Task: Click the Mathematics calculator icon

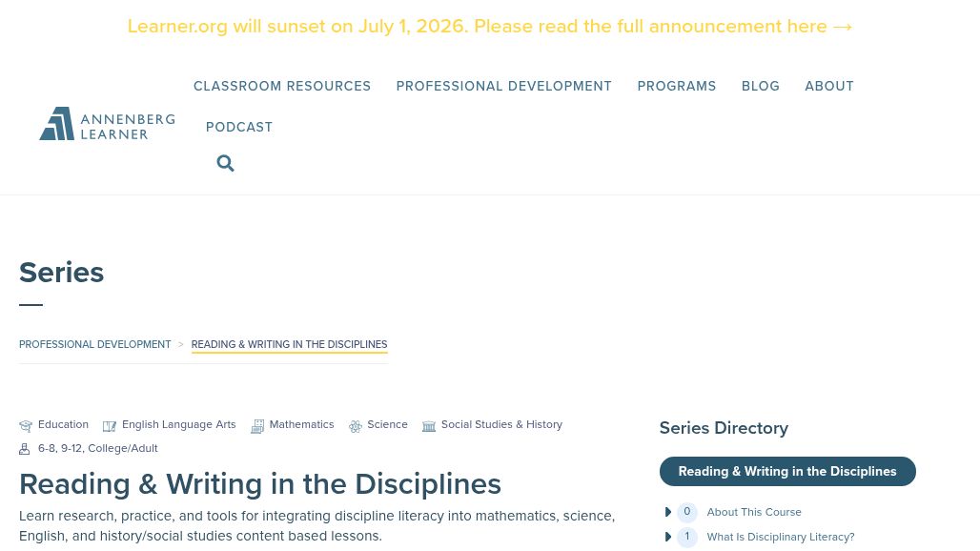Action: pyautogui.click(x=256, y=426)
